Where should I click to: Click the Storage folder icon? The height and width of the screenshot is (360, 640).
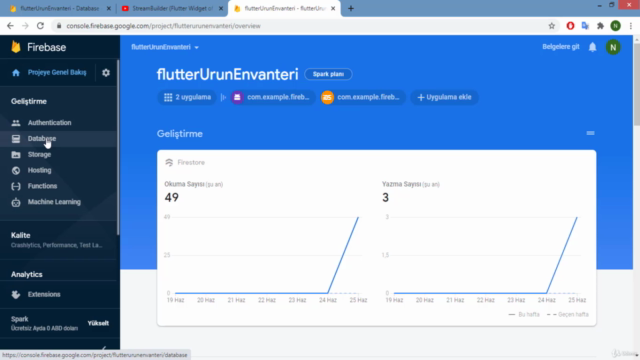click(16, 155)
